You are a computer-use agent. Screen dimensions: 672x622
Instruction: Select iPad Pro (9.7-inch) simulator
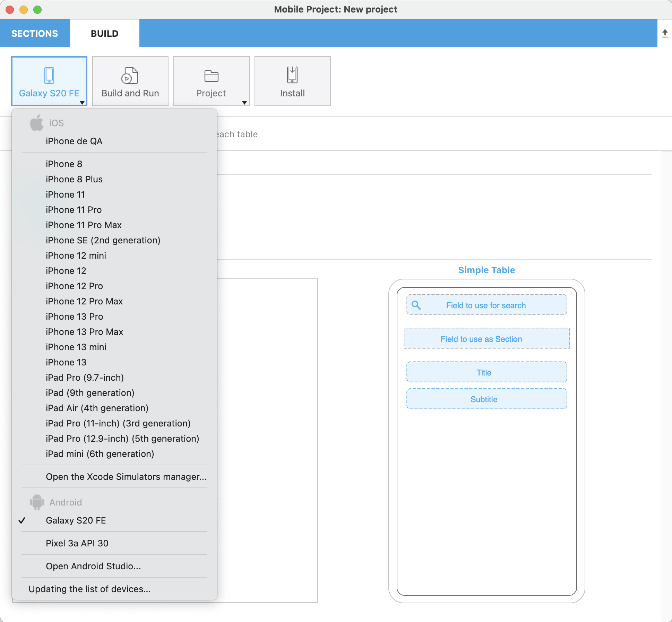[x=114, y=378]
